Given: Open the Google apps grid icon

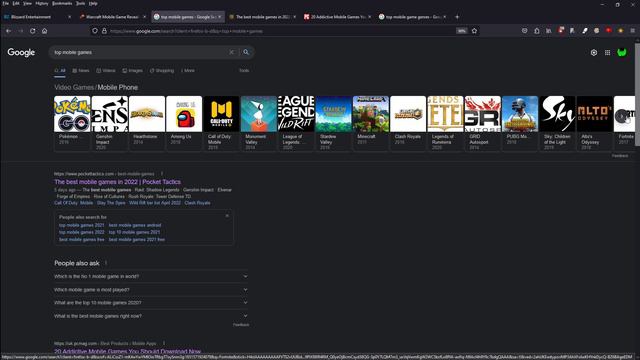Looking at the screenshot, I should pos(607,53).
